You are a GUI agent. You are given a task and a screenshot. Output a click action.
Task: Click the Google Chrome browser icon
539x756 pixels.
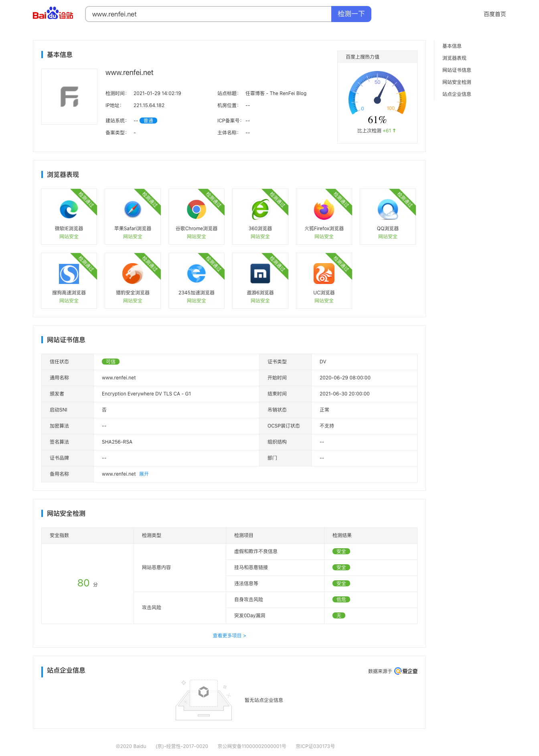click(x=197, y=209)
